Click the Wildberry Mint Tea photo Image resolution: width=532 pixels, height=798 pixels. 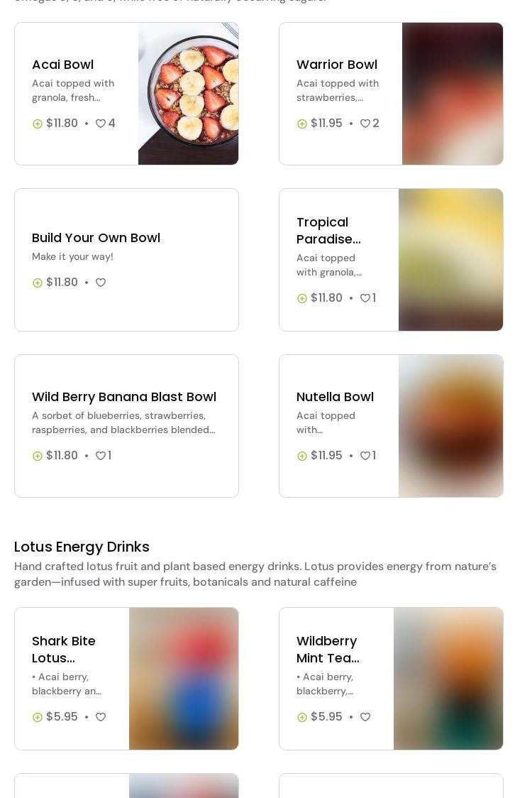(448, 679)
